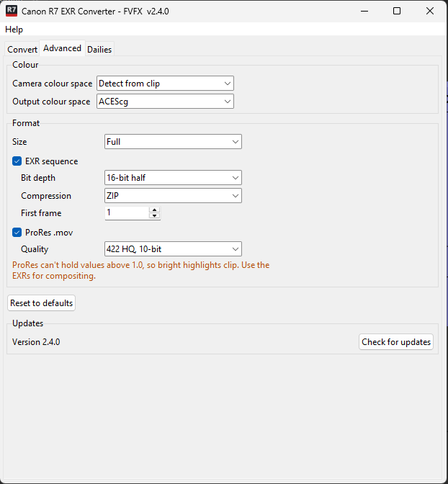This screenshot has width=448, height=484.
Task: Open Quality 422 HQ dropdown
Action: coord(173,249)
